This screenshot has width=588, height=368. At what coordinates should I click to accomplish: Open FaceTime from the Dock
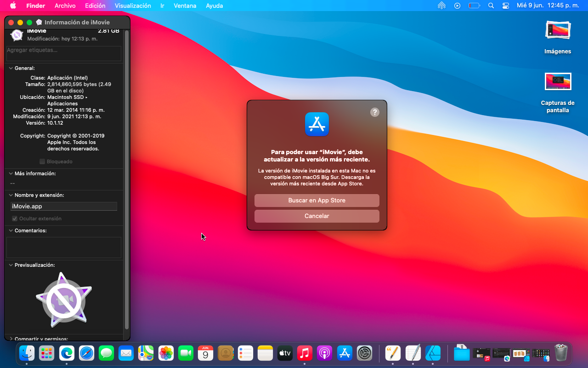(x=186, y=353)
